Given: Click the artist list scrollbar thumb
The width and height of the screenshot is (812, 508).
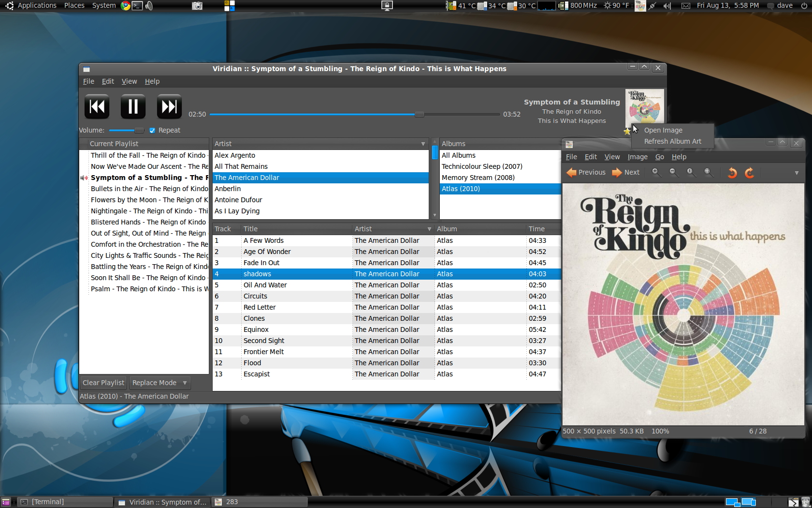Looking at the screenshot, I should click(435, 152).
